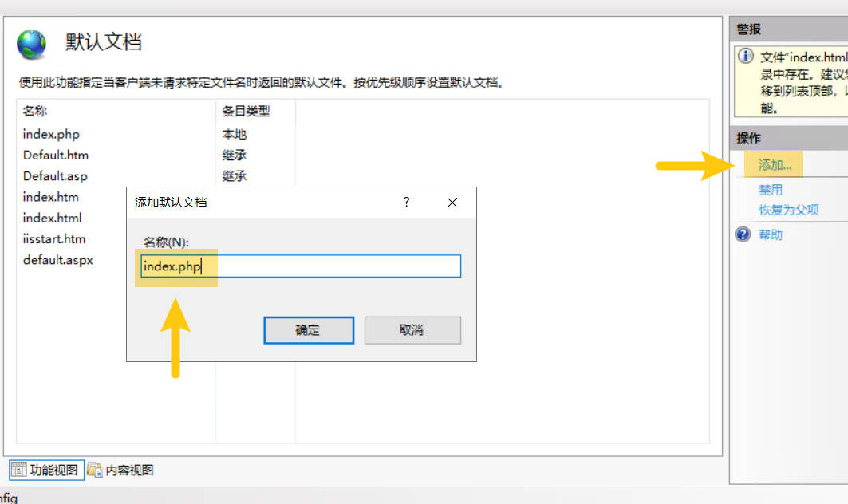Switch to the 内容视图 tab
The width and height of the screenshot is (848, 504).
click(129, 470)
